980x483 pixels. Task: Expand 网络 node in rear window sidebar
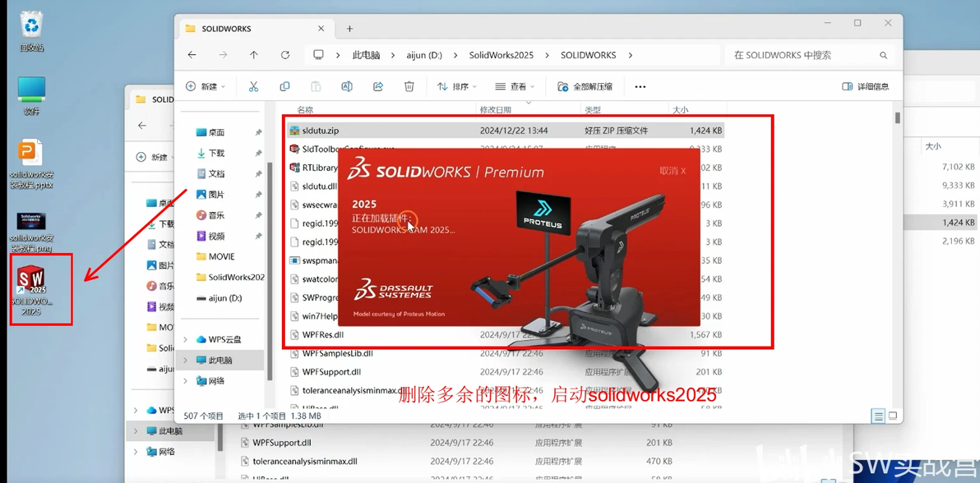click(136, 451)
